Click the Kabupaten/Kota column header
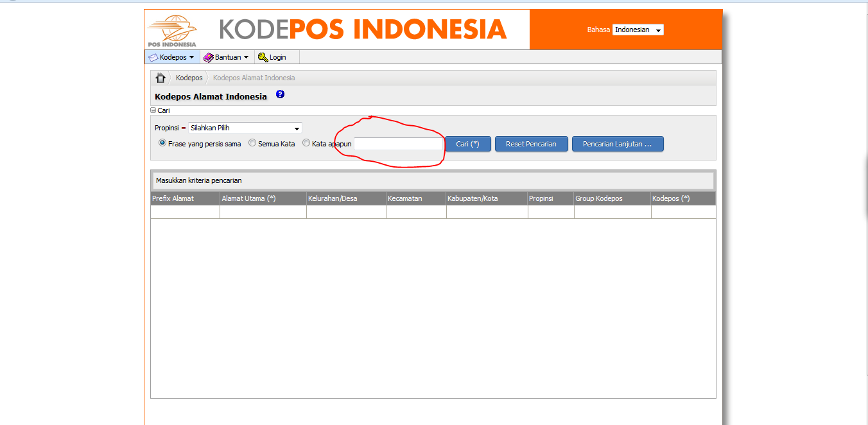The image size is (868, 425). [x=487, y=198]
